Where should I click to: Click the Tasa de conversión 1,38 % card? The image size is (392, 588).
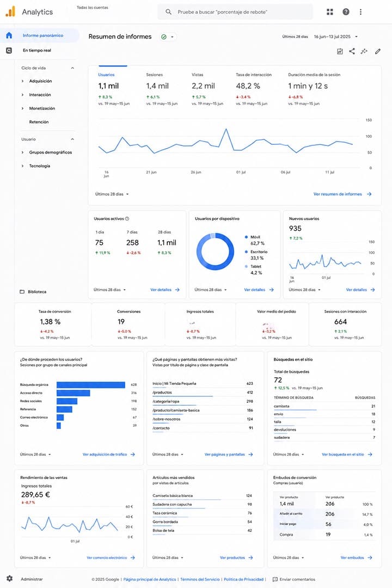[53, 324]
